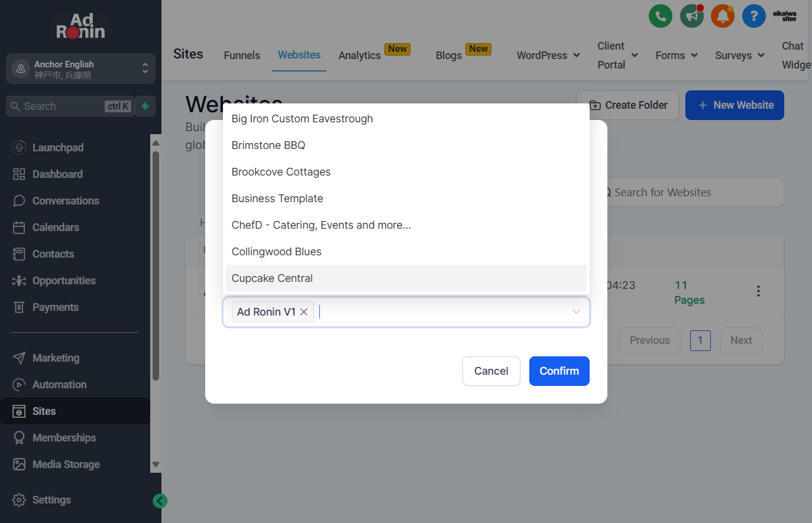Viewport: 812px width, 523px height.
Task: Select Business Template option
Action: (x=406, y=199)
